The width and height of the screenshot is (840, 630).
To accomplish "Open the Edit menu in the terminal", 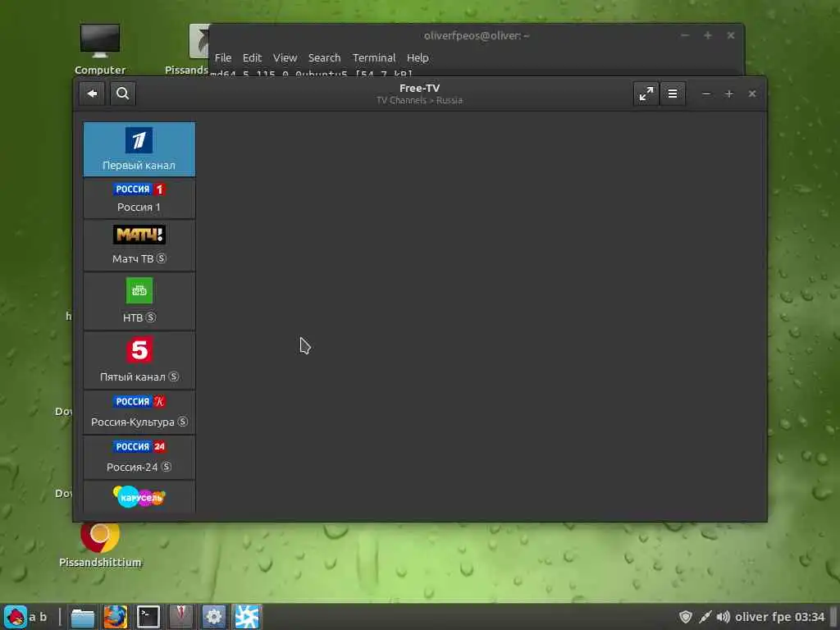I will 252,58.
